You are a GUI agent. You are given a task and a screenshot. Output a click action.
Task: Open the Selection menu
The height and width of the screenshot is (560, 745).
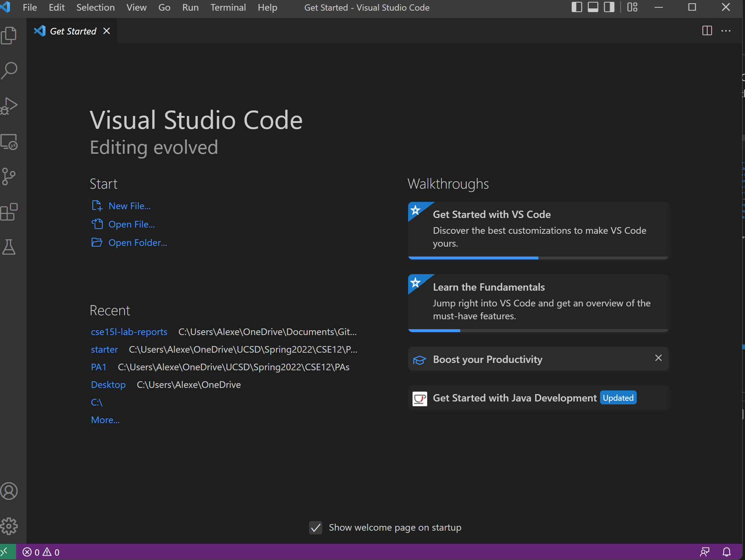[x=95, y=8]
